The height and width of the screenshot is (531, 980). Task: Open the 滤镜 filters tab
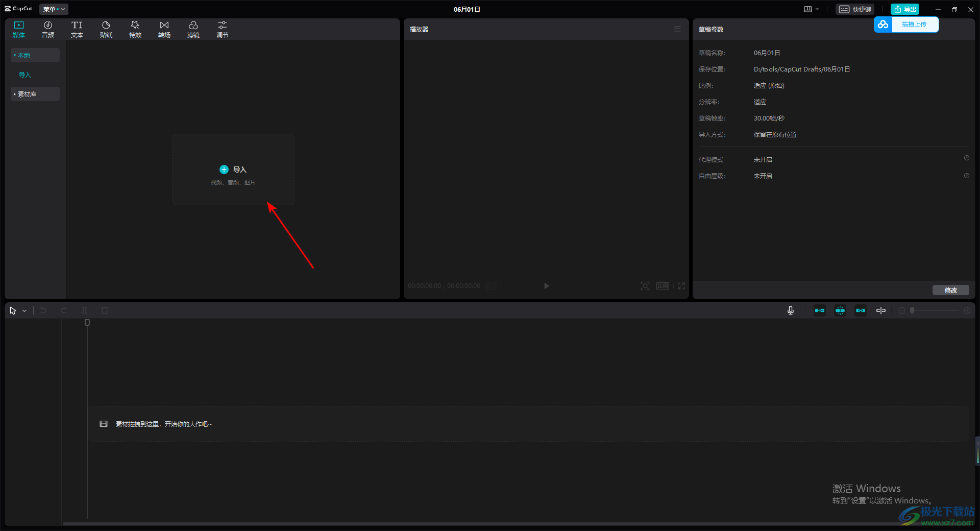[x=193, y=30]
